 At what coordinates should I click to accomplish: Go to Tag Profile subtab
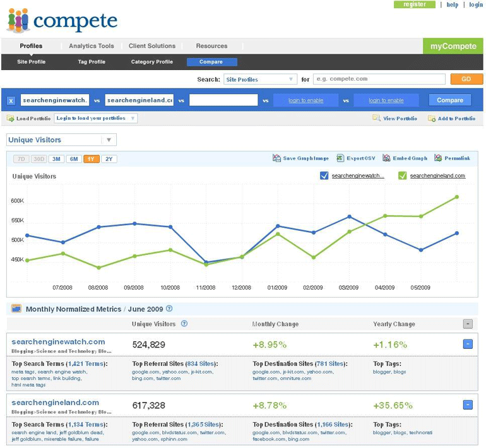point(92,62)
